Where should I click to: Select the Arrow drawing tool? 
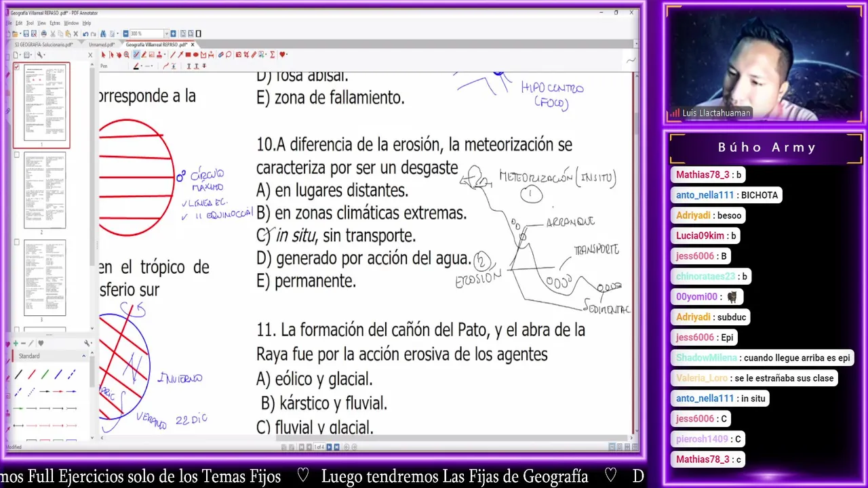click(x=180, y=55)
